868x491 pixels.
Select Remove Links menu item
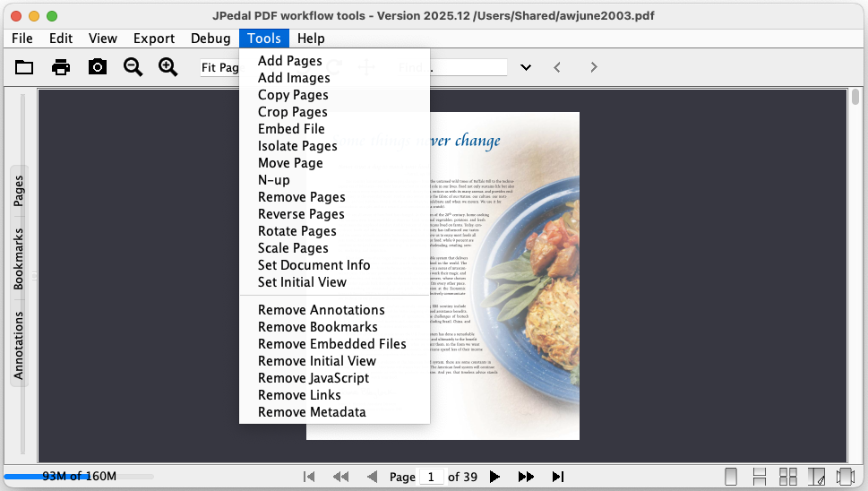pos(334,395)
